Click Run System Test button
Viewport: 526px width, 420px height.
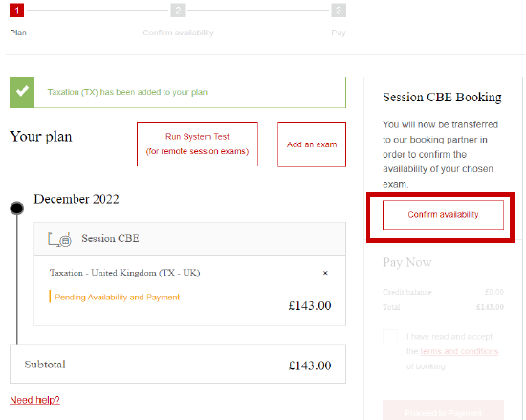coord(197,144)
